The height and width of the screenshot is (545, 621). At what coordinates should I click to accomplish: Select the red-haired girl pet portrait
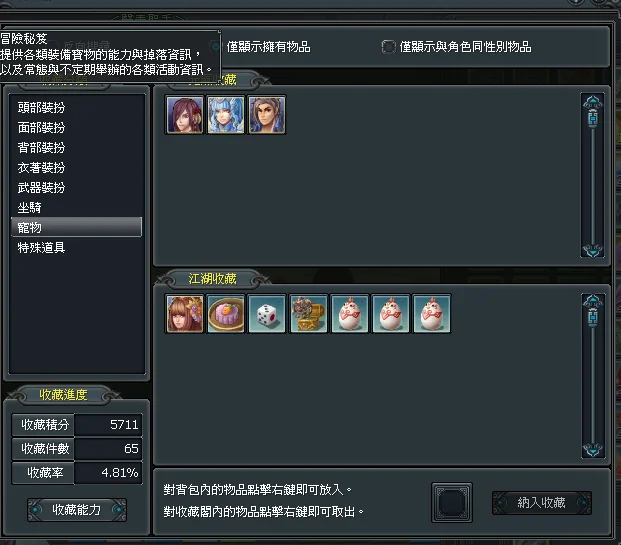[x=185, y=115]
